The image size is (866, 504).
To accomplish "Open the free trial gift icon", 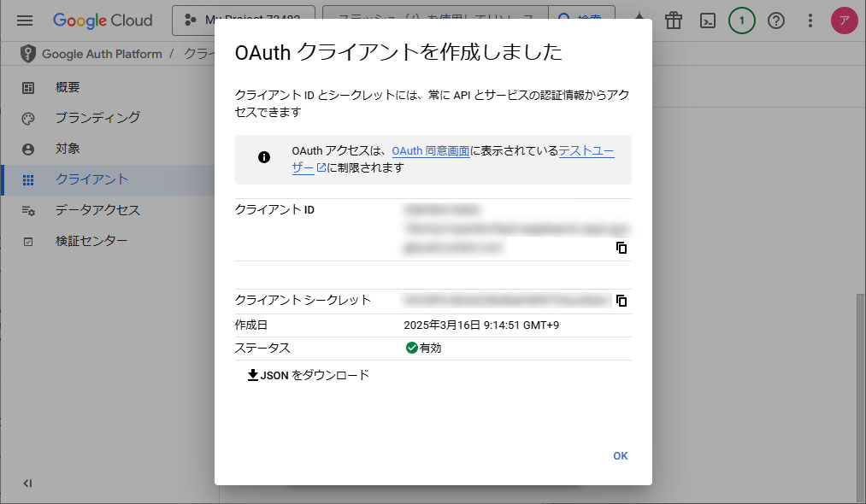I will coord(674,21).
